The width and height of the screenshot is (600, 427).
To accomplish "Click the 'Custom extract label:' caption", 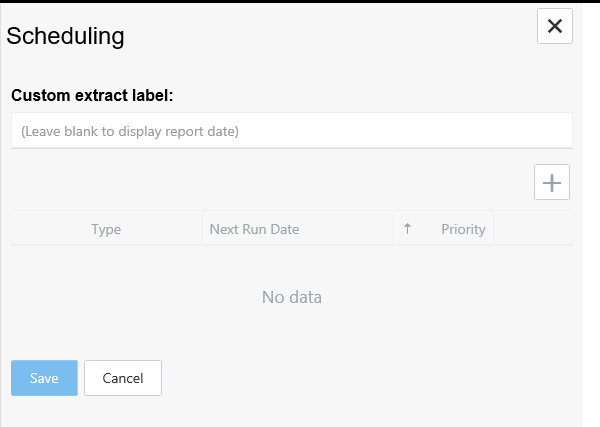I will click(x=92, y=96).
